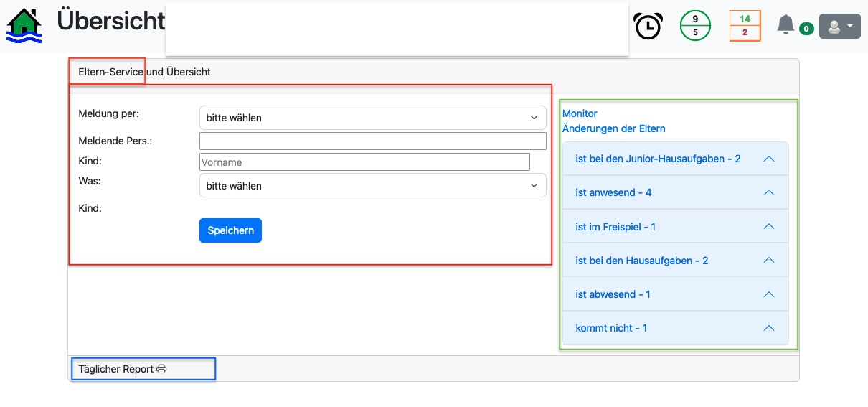Open the Monitor link
868x407 pixels.
coord(580,113)
